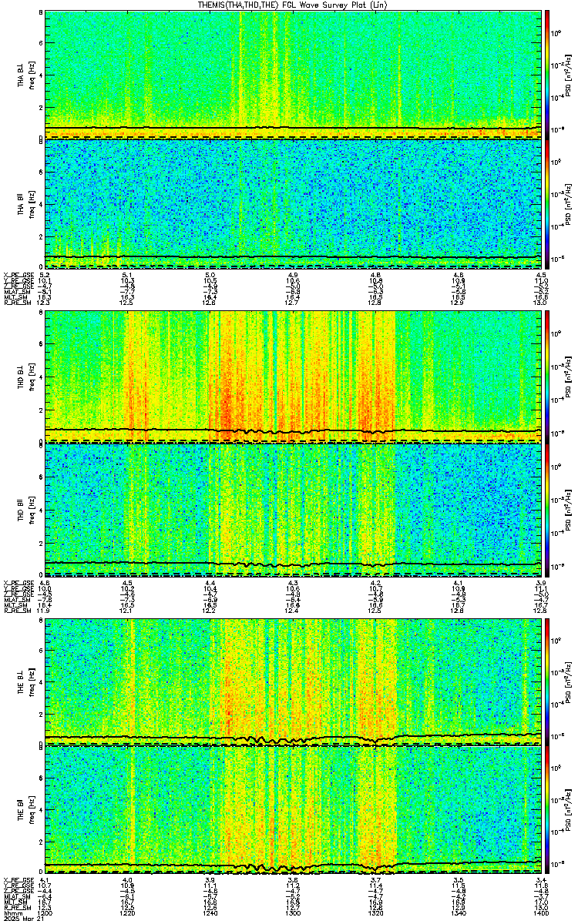The image size is (578, 924).
Task: Click the THD B-perpendicular spectrogram panel
Action: click(x=294, y=377)
